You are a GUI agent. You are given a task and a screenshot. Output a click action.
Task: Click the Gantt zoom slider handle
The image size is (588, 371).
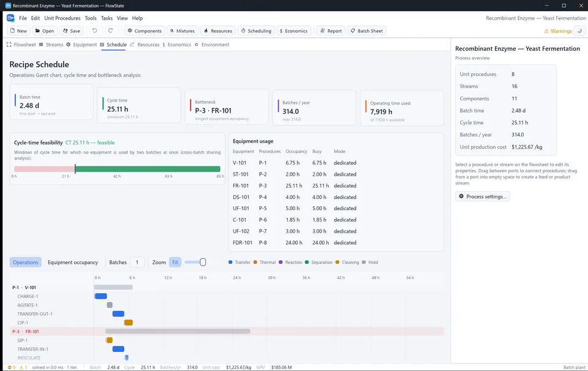tap(203, 262)
